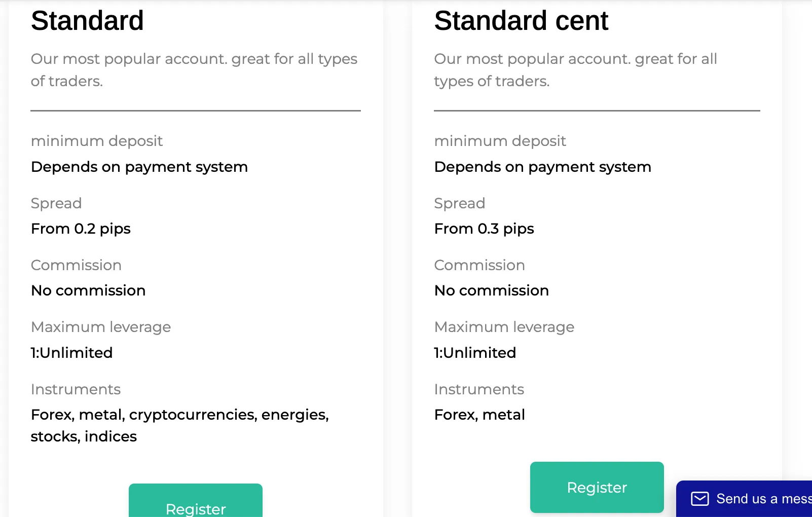Click No commission under Standard account
The height and width of the screenshot is (517, 812).
click(x=88, y=290)
